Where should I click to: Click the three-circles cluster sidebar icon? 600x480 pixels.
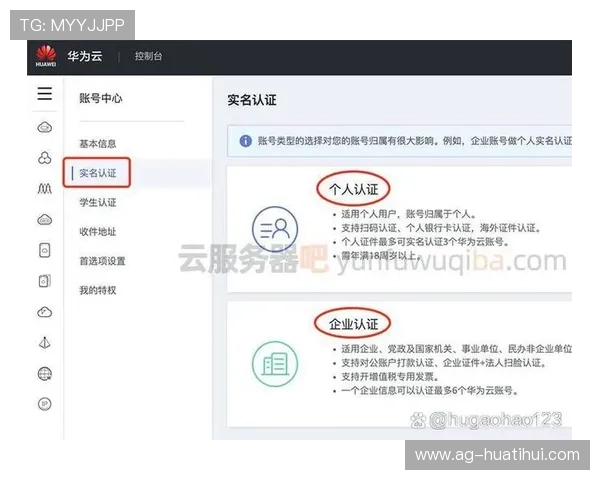coord(45,158)
